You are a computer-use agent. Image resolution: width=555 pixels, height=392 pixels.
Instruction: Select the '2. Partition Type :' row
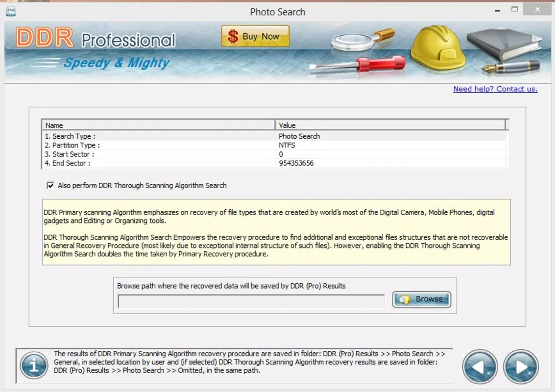tap(275, 145)
